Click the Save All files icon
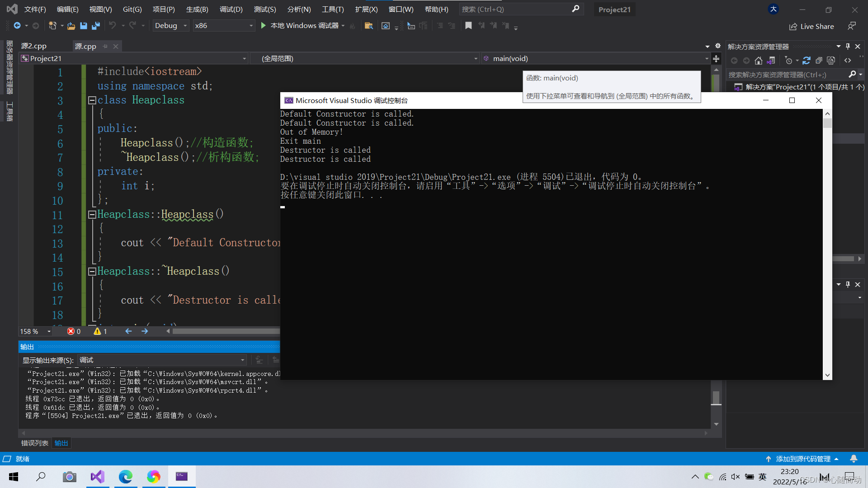868x488 pixels. 94,26
